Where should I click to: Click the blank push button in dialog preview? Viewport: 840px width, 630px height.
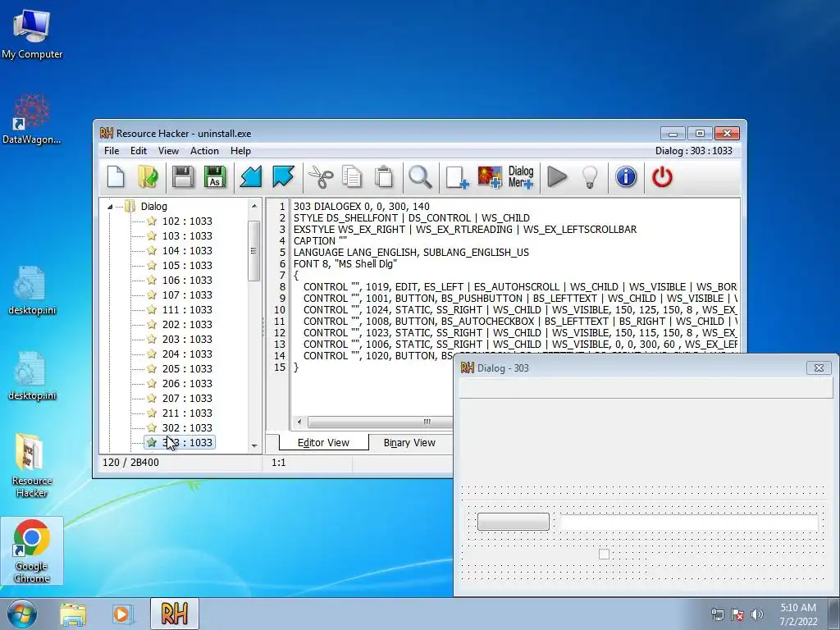[x=514, y=522]
